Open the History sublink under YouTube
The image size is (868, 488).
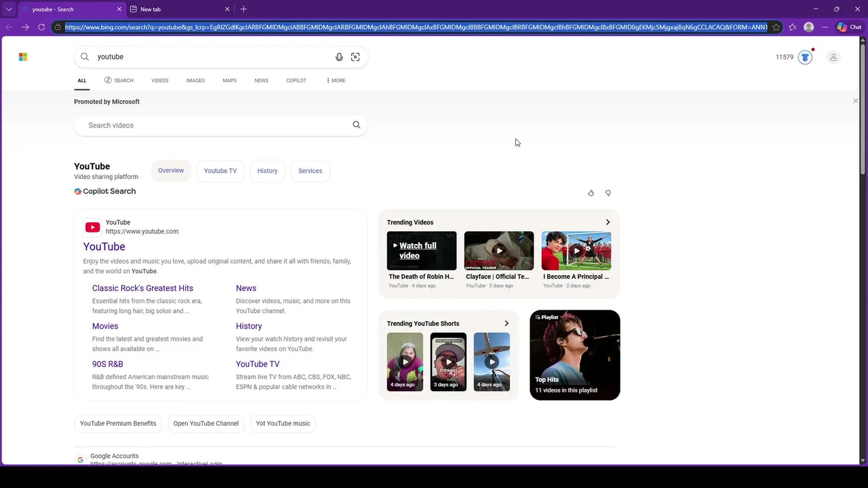[249, 326]
